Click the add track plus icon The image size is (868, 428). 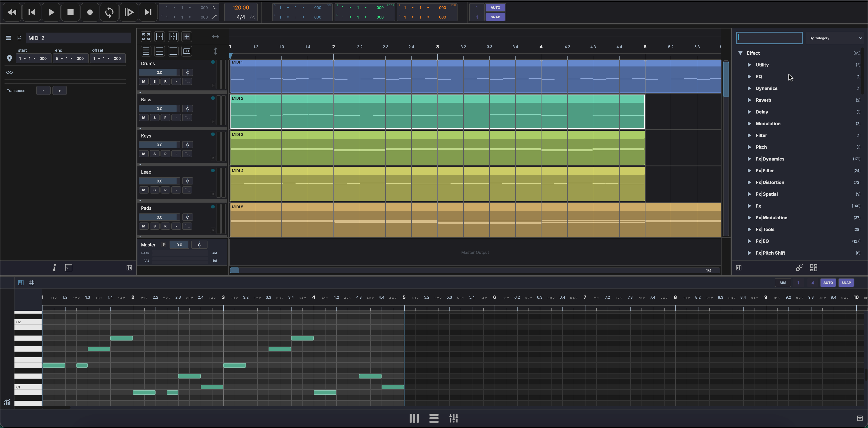(x=186, y=36)
